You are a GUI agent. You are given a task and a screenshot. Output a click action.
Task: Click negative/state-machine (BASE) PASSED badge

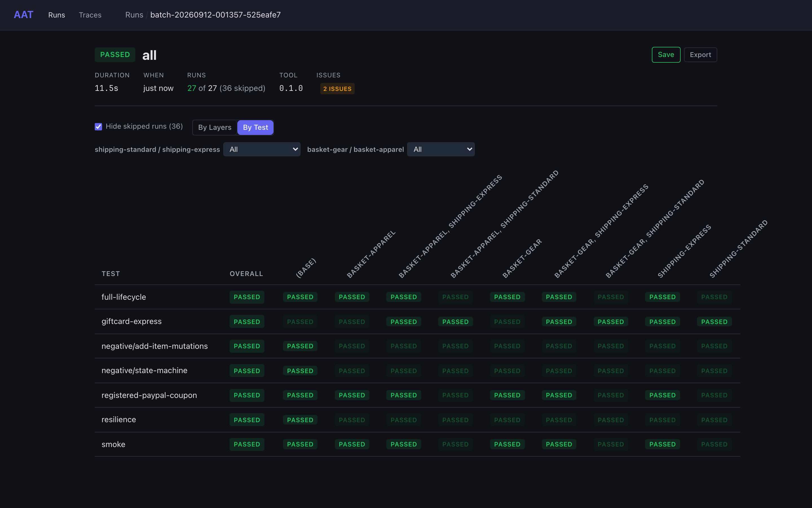[x=300, y=371]
